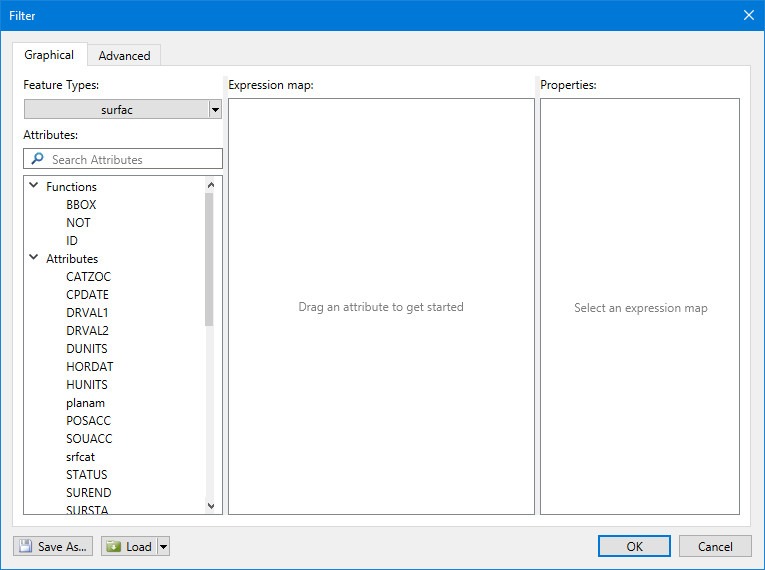Select the CATZOC attribute
Image resolution: width=765 pixels, height=570 pixels.
click(88, 277)
